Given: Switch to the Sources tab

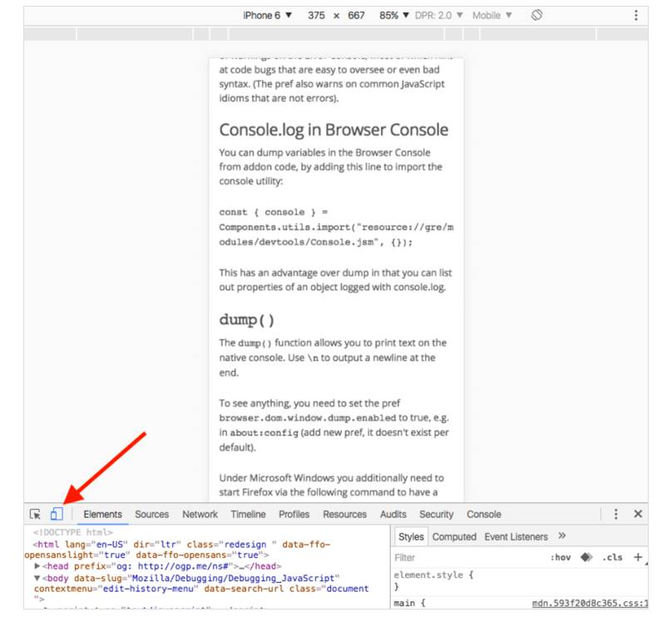Looking at the screenshot, I should 151,514.
